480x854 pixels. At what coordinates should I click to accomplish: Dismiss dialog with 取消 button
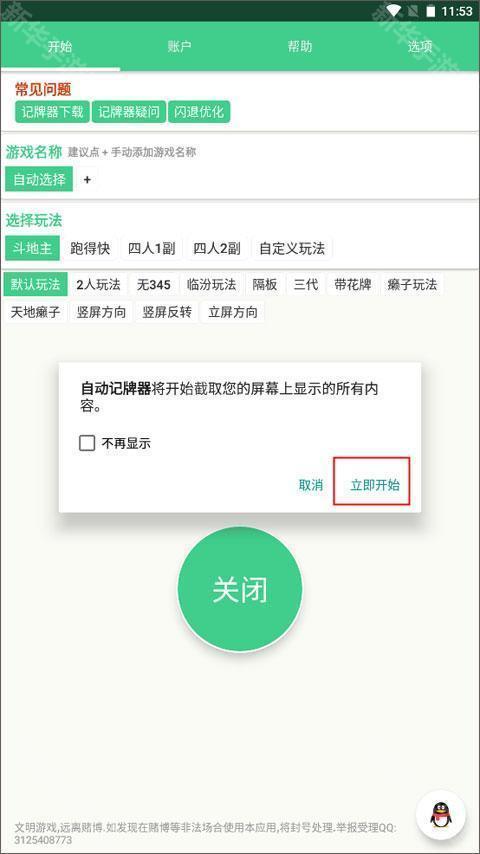(x=311, y=485)
